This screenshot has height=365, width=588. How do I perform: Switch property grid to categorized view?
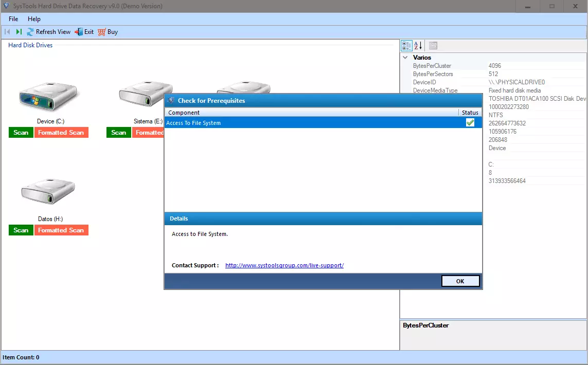[406, 46]
